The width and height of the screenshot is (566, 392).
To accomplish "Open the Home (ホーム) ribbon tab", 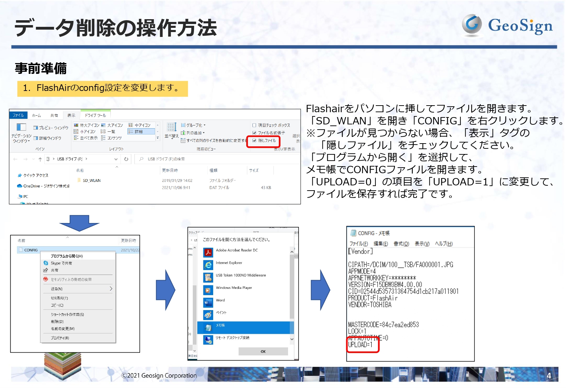I will 36,115.
